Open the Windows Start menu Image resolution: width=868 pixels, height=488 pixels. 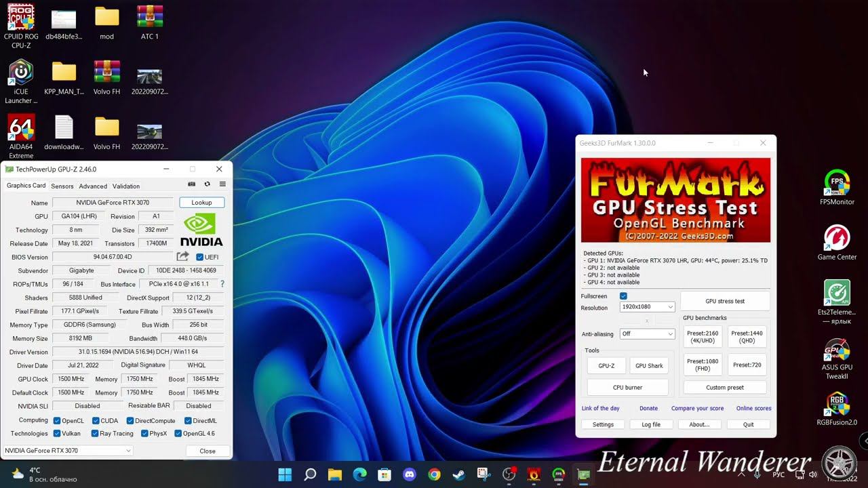click(x=285, y=474)
